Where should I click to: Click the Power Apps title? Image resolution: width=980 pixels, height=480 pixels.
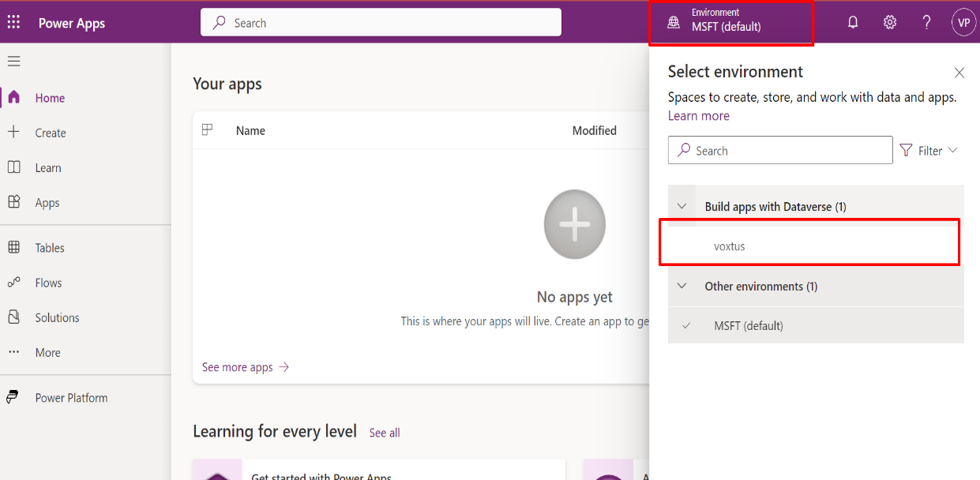72,23
